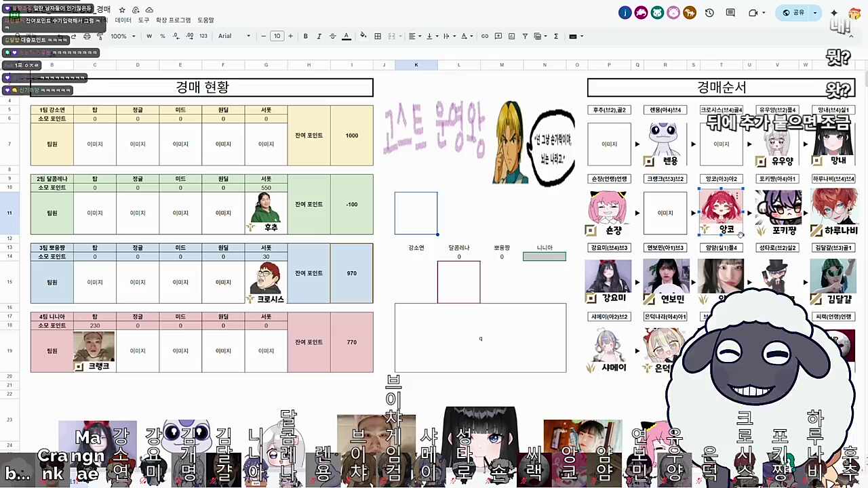Click the 경매순서 title cell
Screen dimensions: 868x488
pos(721,87)
